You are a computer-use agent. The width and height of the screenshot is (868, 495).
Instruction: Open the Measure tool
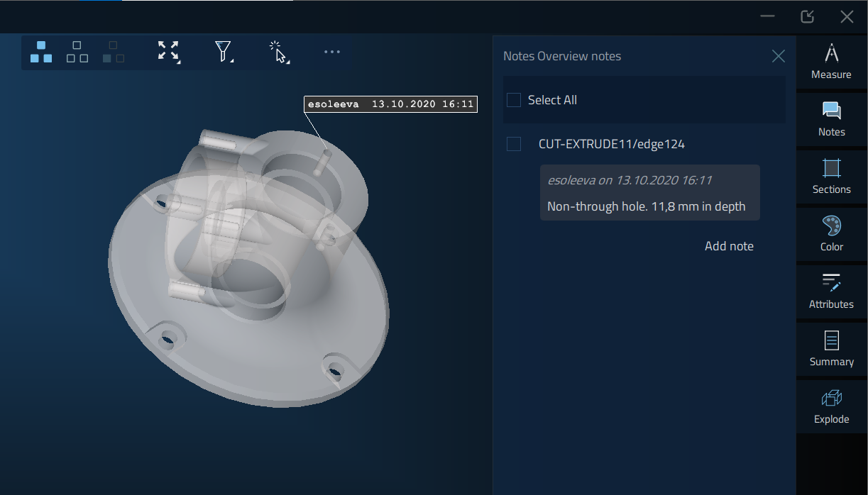point(831,62)
